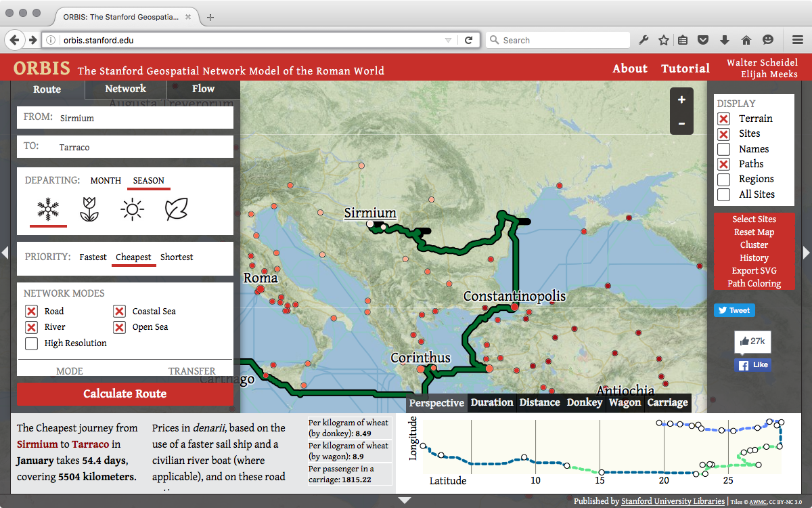812x508 pixels.
Task: Click the Calculate Route button
Action: point(125,394)
